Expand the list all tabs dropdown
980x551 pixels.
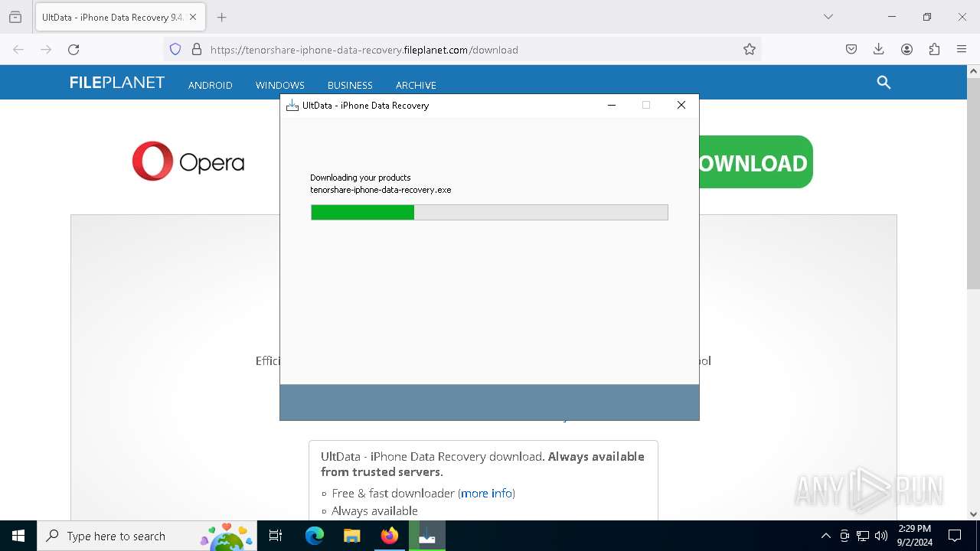(x=828, y=17)
